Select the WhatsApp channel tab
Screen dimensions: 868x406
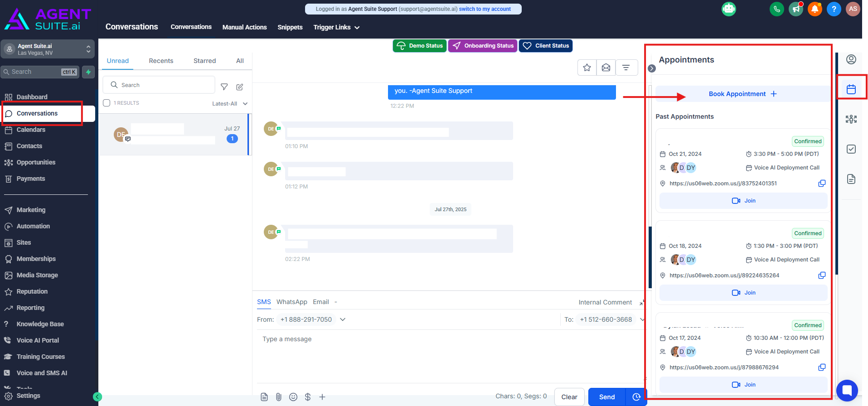(291, 302)
